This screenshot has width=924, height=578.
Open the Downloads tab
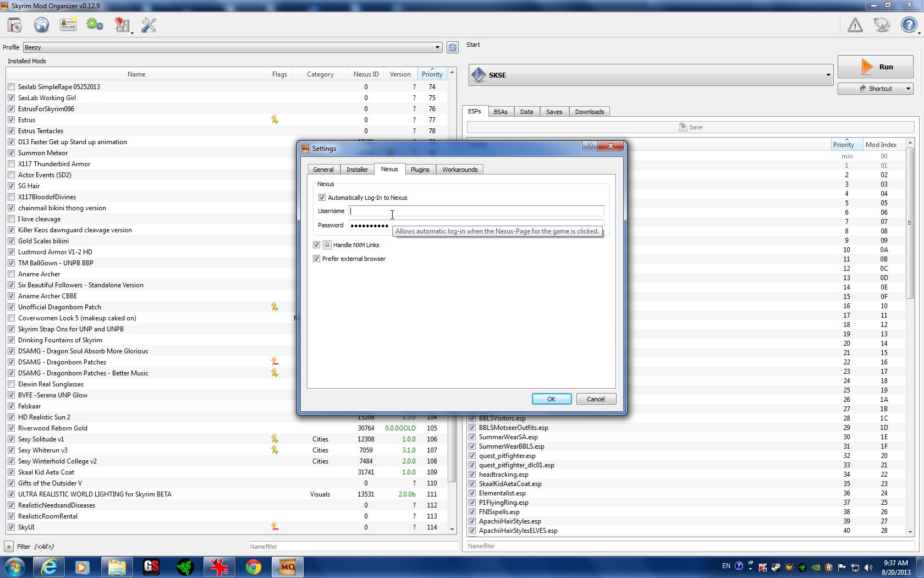pyautogui.click(x=589, y=112)
